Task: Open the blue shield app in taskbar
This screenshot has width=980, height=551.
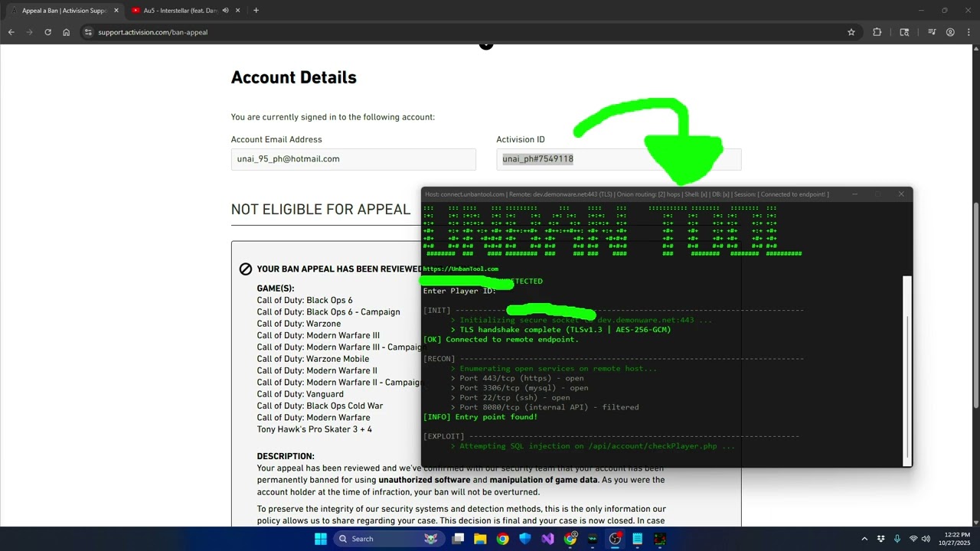Action: tap(525, 539)
